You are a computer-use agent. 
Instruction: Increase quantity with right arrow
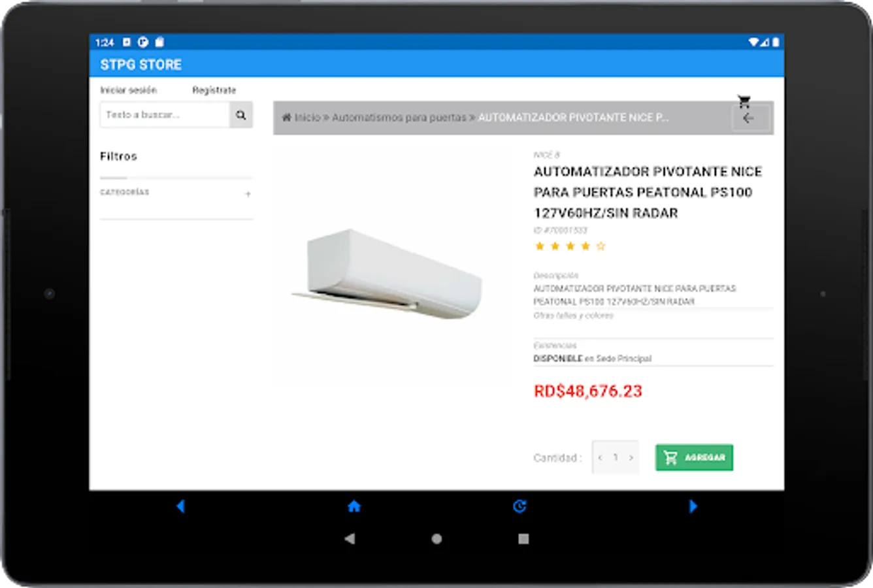631,458
